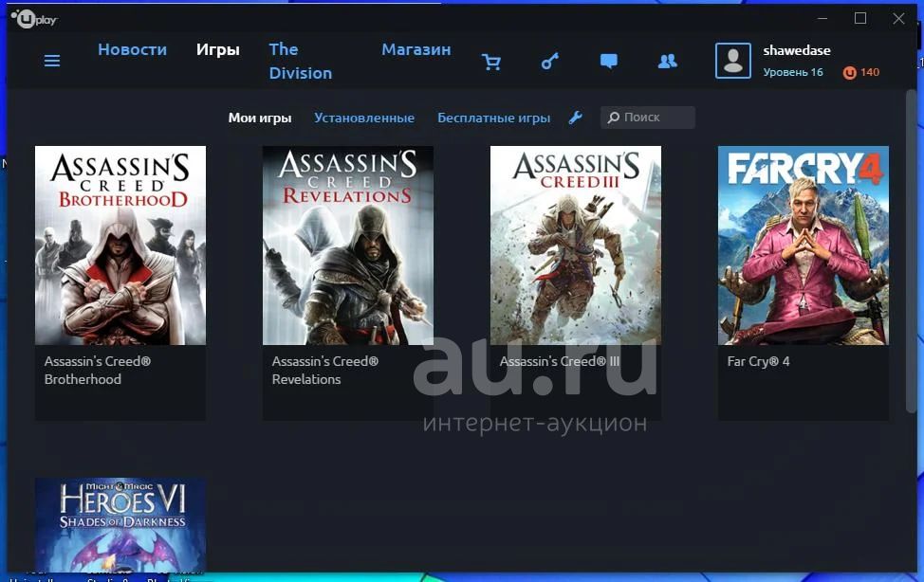
Task: Open The Division tab
Action: click(x=301, y=62)
